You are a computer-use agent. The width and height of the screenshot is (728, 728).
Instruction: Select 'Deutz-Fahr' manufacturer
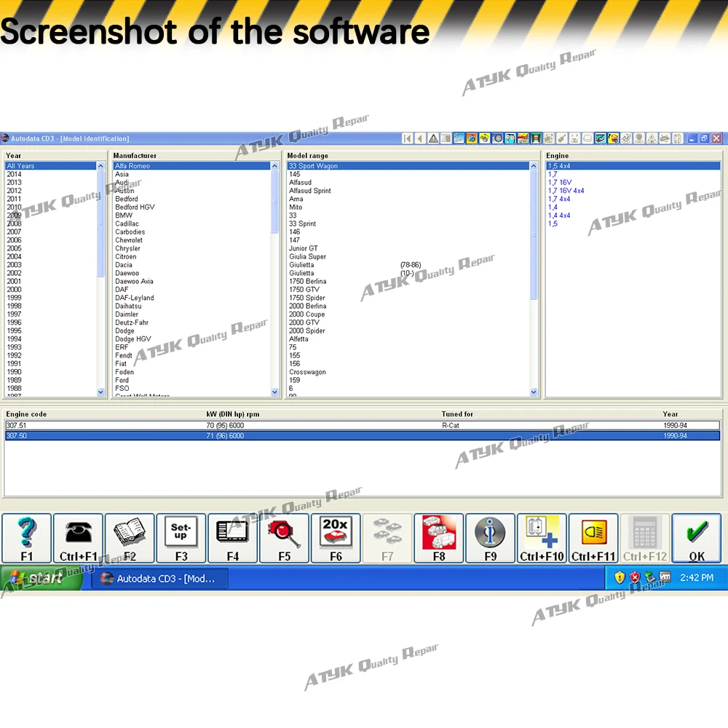[191, 323]
